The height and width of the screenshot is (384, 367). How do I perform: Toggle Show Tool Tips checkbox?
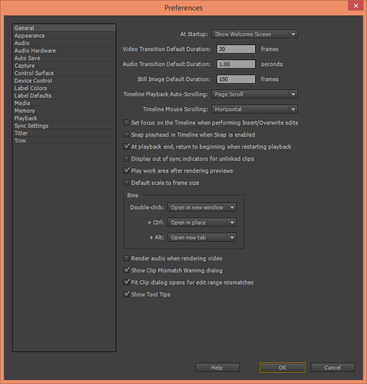click(x=126, y=294)
